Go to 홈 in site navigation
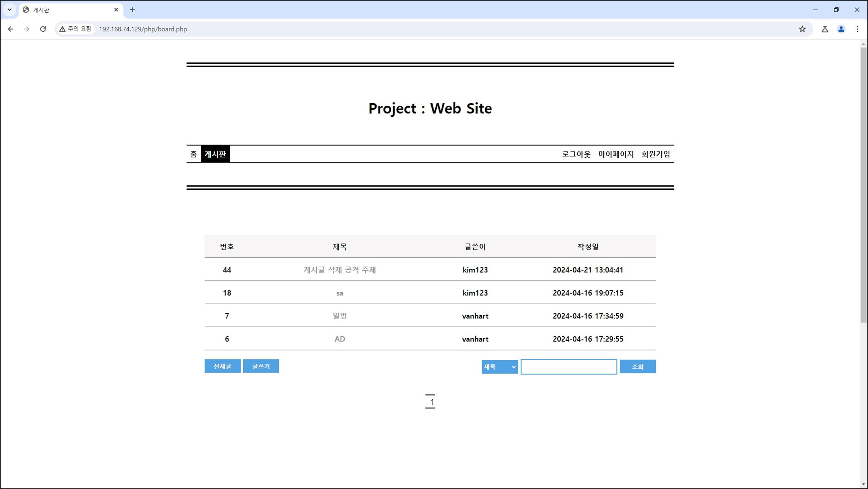 point(193,154)
